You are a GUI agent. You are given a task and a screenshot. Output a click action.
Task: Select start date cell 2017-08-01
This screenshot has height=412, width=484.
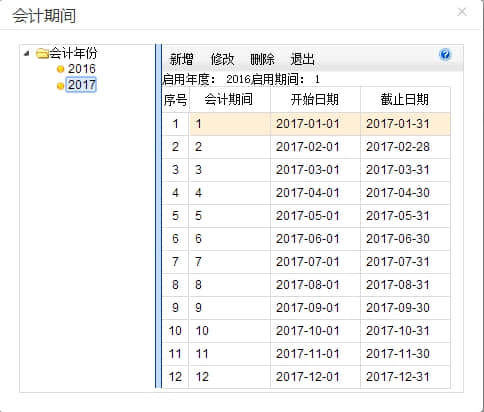pos(315,285)
